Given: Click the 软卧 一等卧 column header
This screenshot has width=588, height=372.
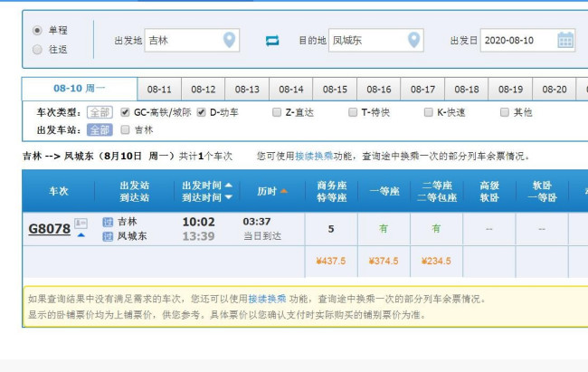Looking at the screenshot, I should point(542,191).
